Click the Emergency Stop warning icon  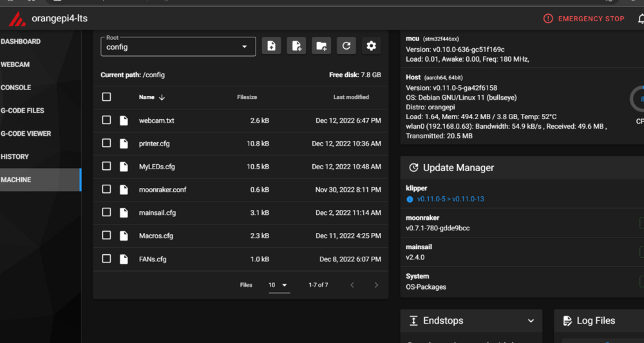click(x=548, y=19)
